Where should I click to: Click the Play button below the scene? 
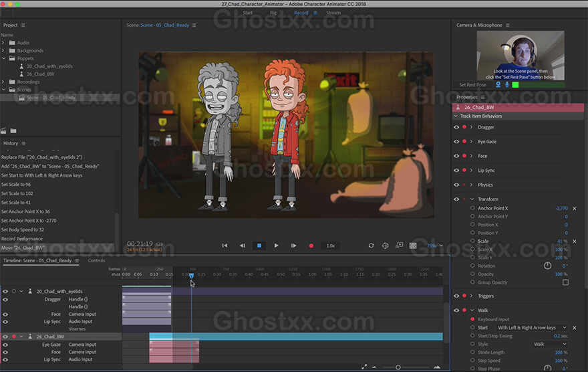[x=277, y=246]
